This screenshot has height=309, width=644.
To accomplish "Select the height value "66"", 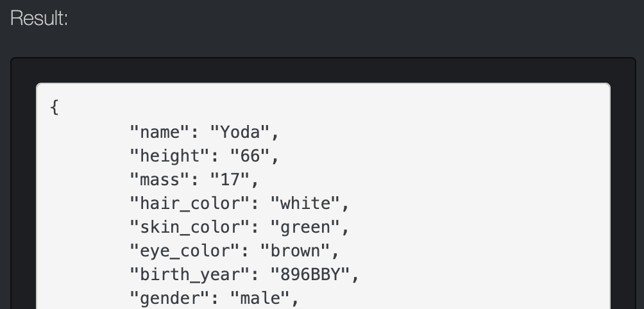I will tap(246, 156).
